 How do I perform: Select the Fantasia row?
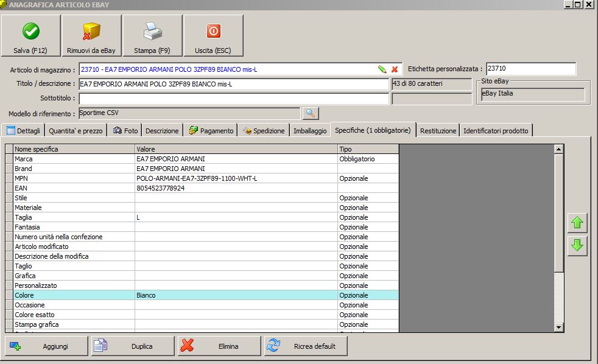(x=206, y=227)
